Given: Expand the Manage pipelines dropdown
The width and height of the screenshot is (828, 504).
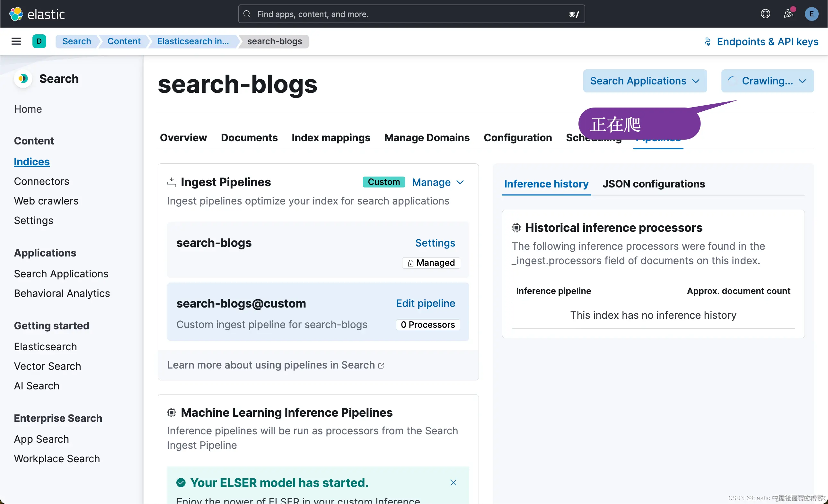Looking at the screenshot, I should [x=438, y=182].
